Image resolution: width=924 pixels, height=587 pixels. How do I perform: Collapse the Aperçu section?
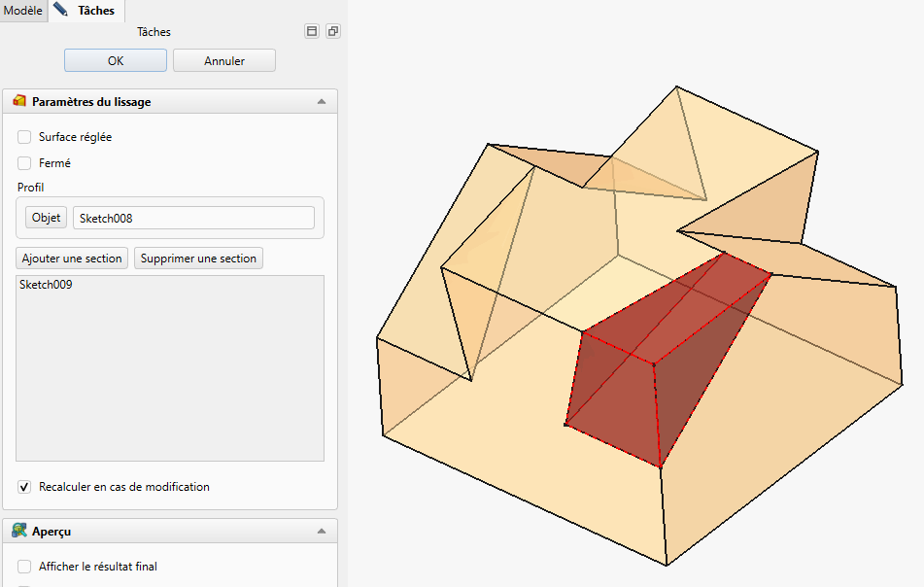click(322, 532)
